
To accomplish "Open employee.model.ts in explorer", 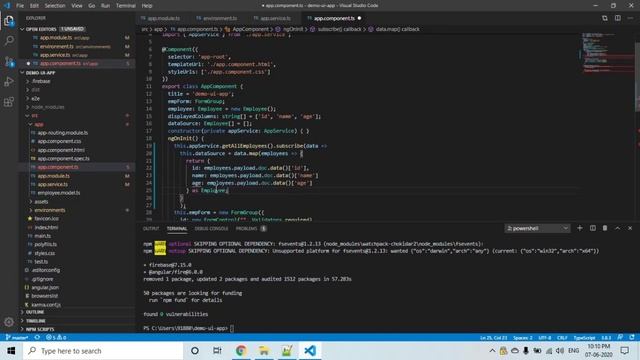I will pos(59,193).
